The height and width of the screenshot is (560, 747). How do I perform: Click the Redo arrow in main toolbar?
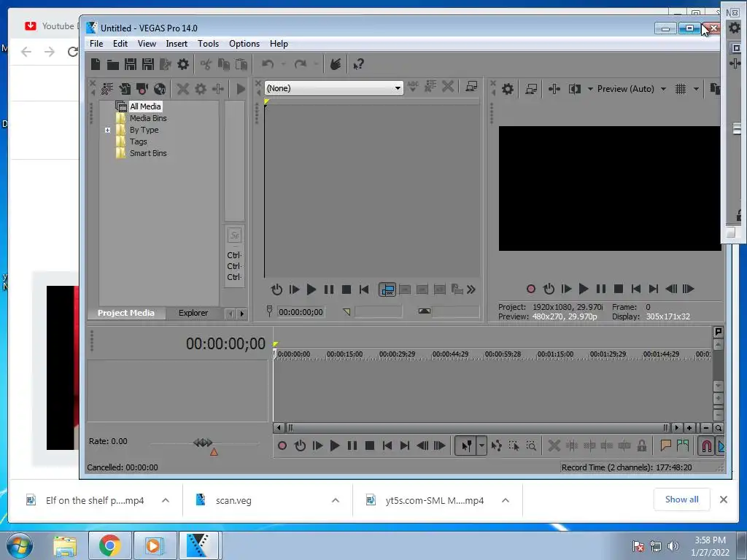[x=300, y=64]
